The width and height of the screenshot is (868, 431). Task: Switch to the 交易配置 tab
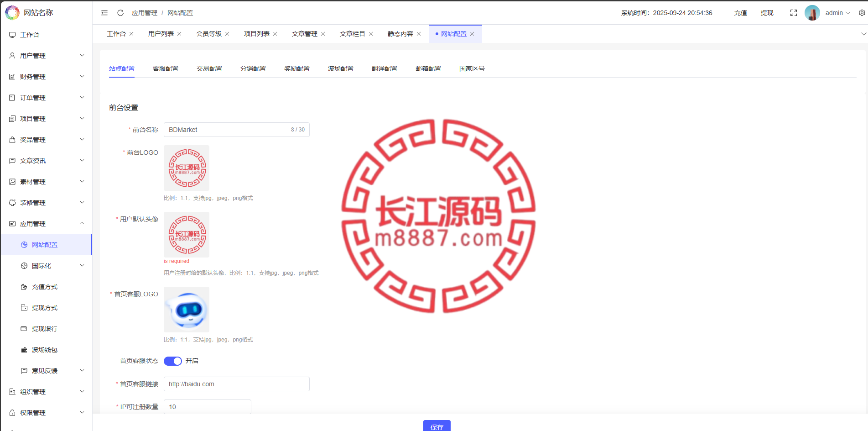[209, 68]
